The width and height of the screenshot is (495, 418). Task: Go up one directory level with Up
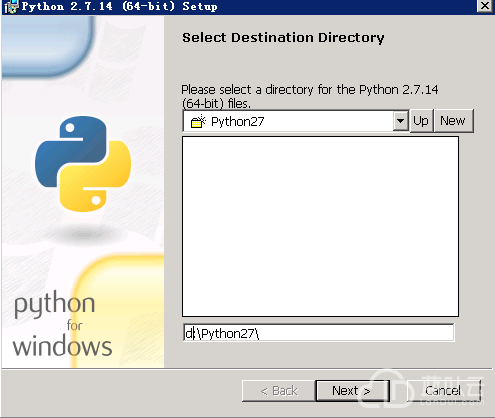pyautogui.click(x=421, y=121)
